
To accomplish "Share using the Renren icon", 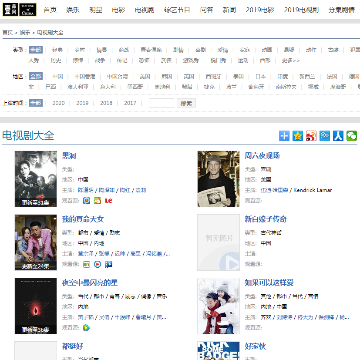I will (x=338, y=136).
